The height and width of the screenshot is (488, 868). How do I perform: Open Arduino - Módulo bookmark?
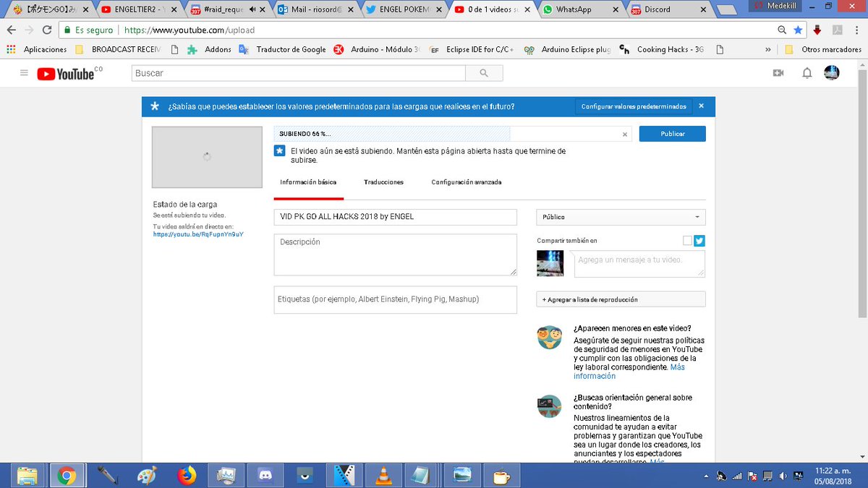(x=378, y=49)
